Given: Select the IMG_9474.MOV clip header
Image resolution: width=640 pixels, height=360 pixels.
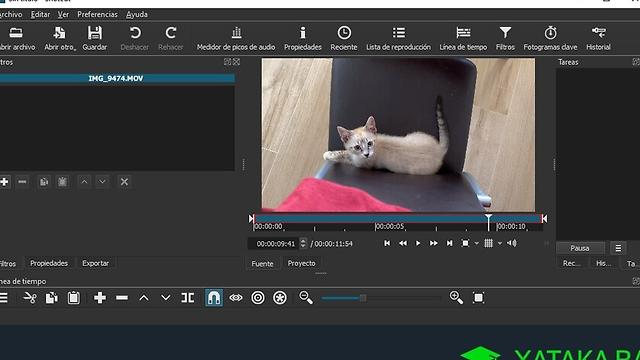Looking at the screenshot, I should 116,78.
